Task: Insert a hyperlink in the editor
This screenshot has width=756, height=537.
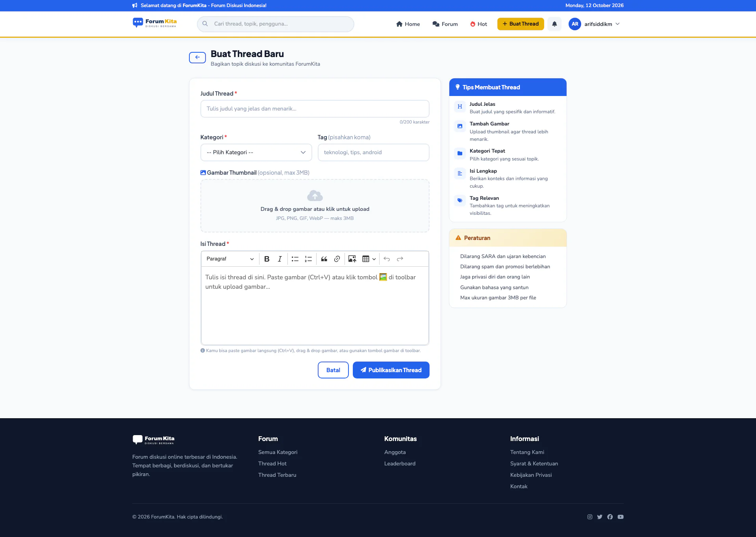Action: point(337,259)
